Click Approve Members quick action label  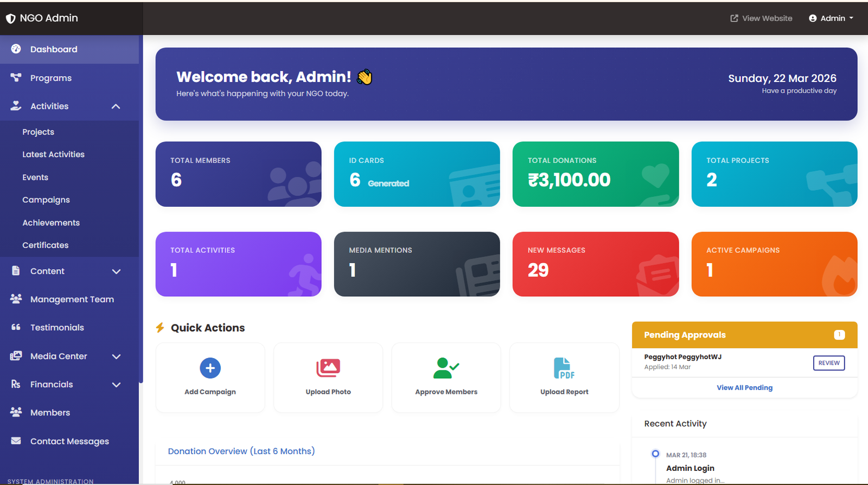(446, 392)
